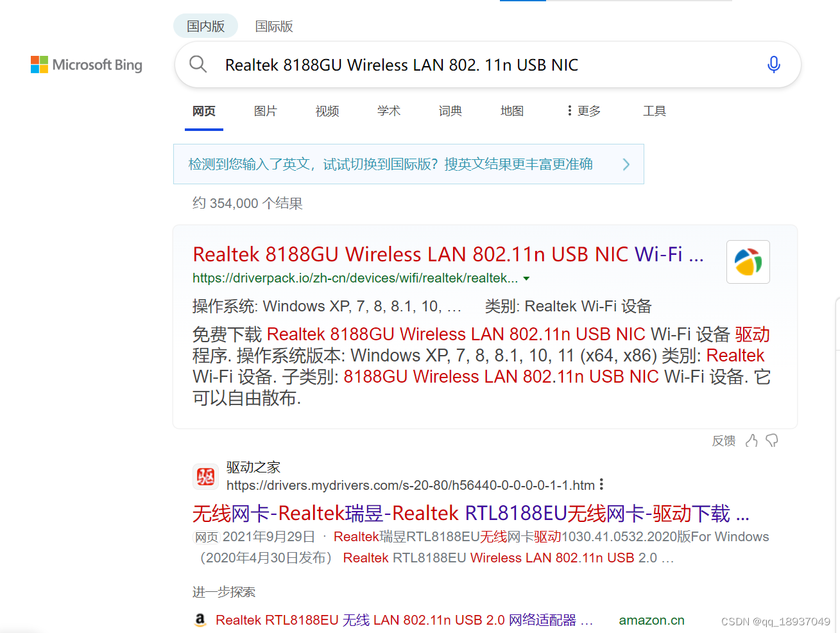Open the Realtek RTL8188EU Amazon explore link
Image resolution: width=840 pixels, height=633 pixels.
404,620
